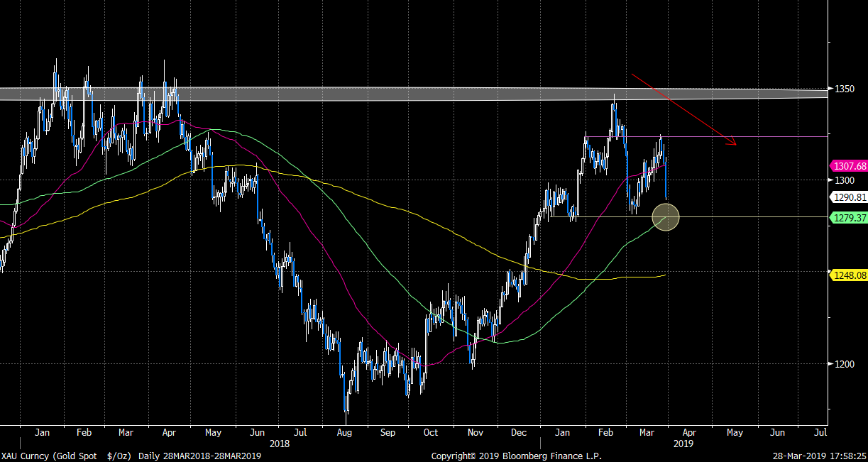Viewport: 868px width, 462px height.
Task: Select the 1200 price axis label
Action: (844, 364)
